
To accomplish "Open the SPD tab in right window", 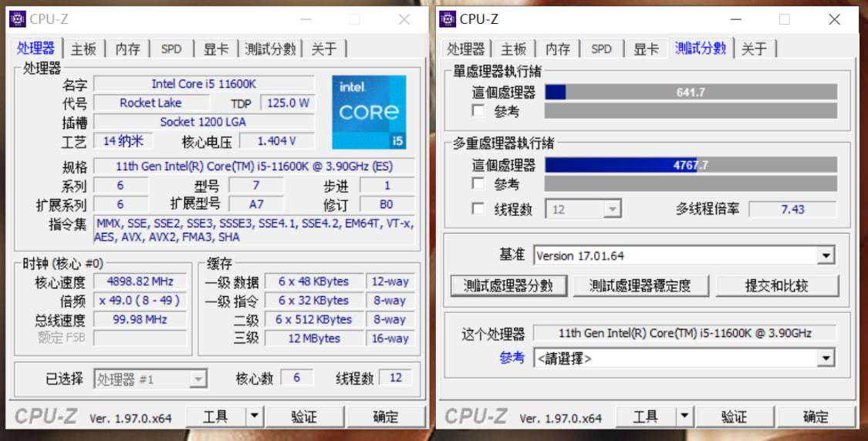I will point(601,49).
